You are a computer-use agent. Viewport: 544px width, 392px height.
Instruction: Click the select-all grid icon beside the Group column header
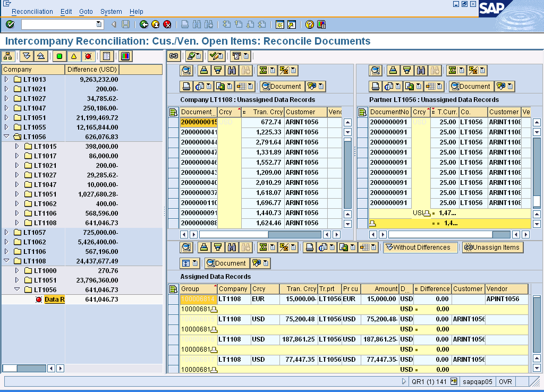(173, 289)
